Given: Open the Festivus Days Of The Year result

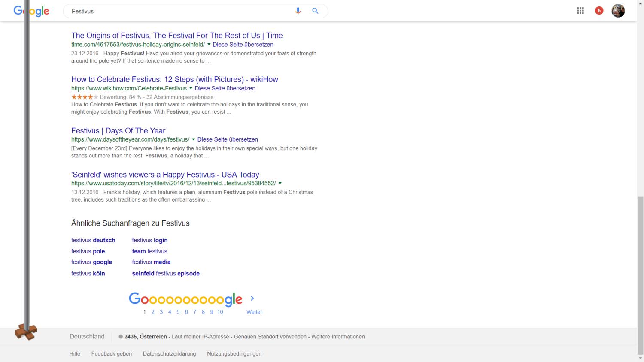Looking at the screenshot, I should [118, 131].
